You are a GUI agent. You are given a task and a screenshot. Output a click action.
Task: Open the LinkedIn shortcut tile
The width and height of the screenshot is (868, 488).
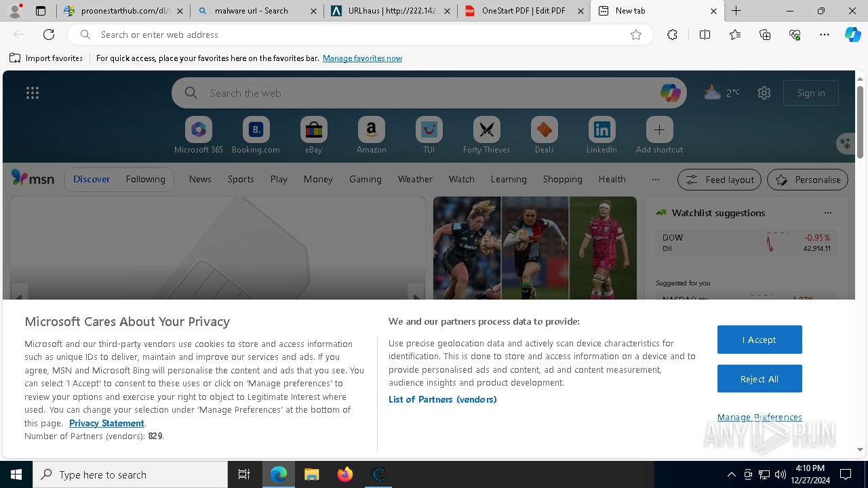click(x=601, y=136)
